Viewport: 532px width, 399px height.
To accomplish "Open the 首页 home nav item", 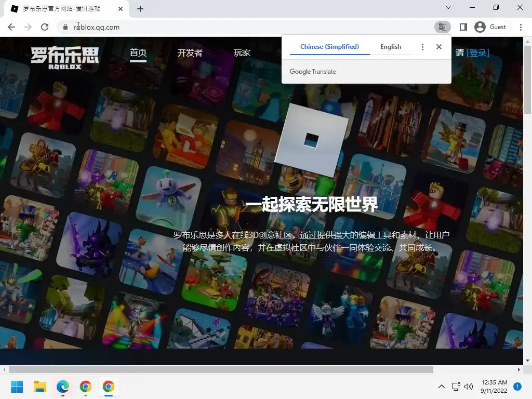I will [x=138, y=53].
